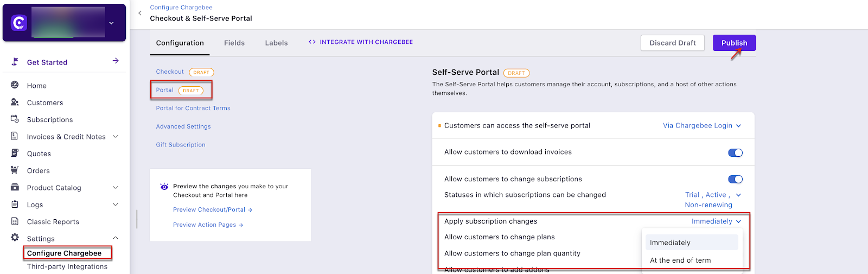Switch to the Fields tab

click(234, 43)
